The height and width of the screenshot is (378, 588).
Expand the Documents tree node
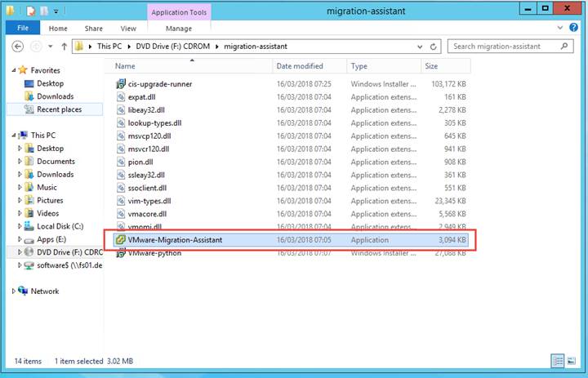20,162
